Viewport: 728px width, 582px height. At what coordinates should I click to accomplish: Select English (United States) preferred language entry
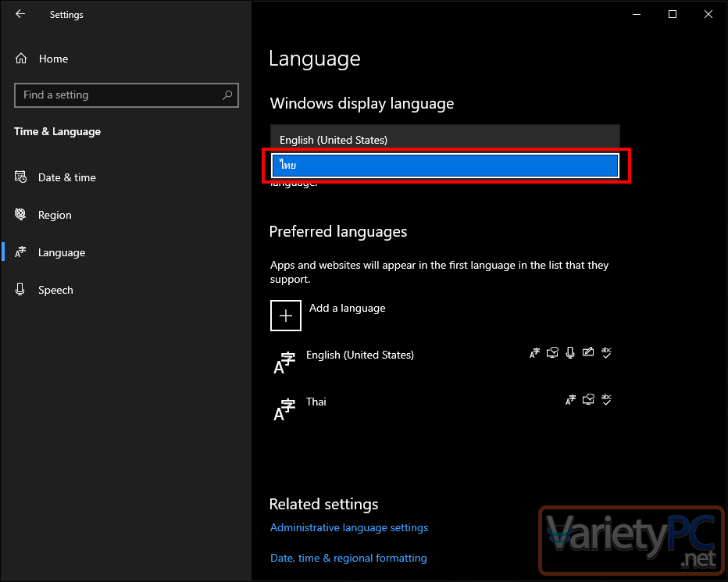coord(443,361)
